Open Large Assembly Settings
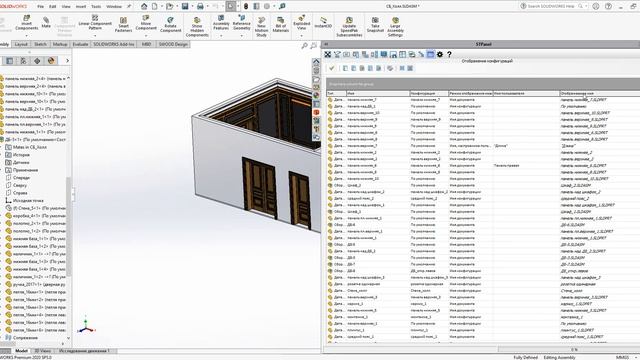The image size is (640, 360). click(x=395, y=27)
